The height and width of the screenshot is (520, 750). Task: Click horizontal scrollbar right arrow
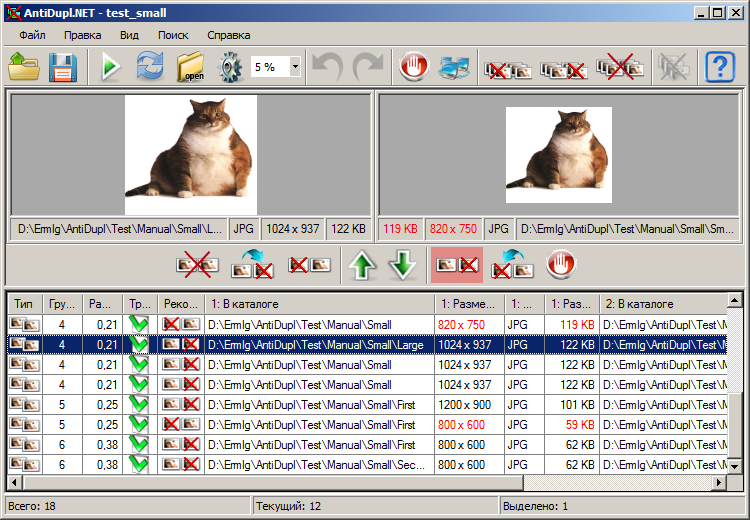pyautogui.click(x=719, y=483)
